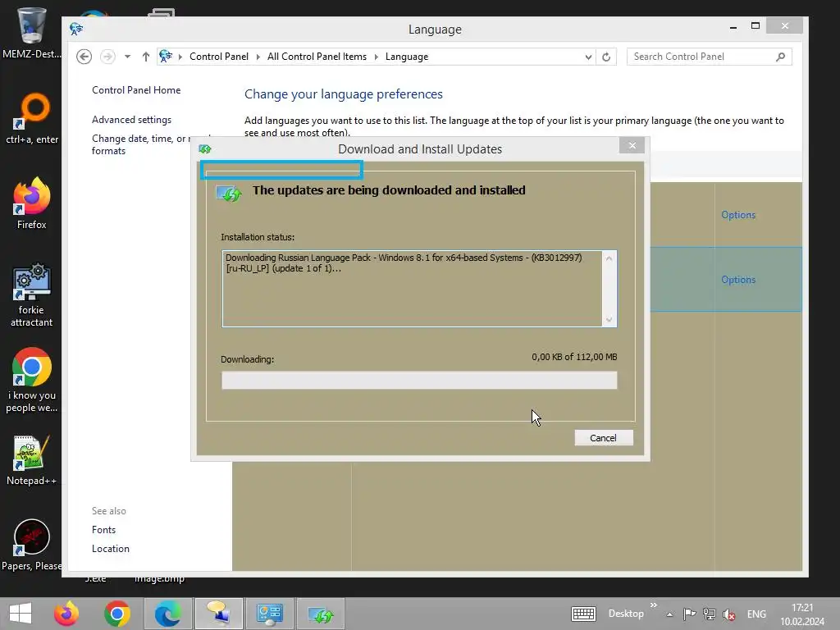Minimize the Language window

[x=733, y=27]
